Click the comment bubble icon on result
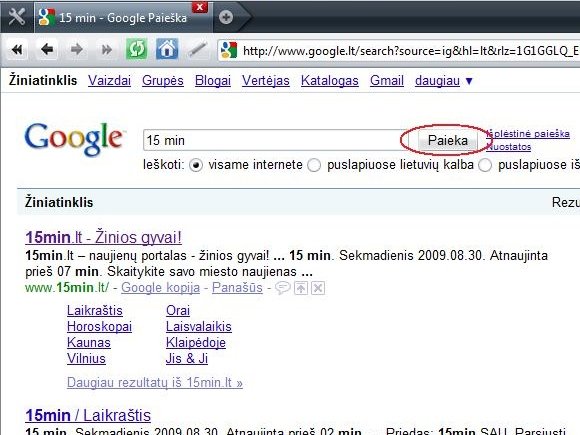The height and width of the screenshot is (435, 580). 283,287
